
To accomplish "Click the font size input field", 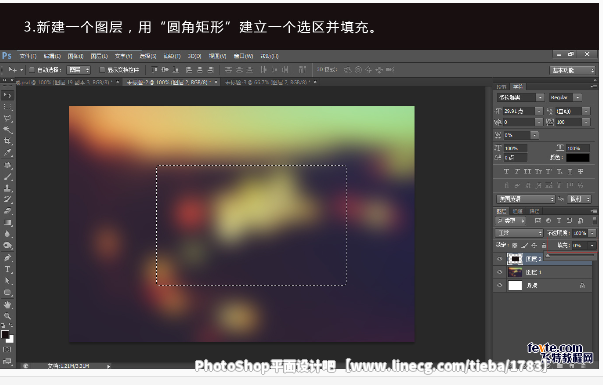I will (519, 111).
